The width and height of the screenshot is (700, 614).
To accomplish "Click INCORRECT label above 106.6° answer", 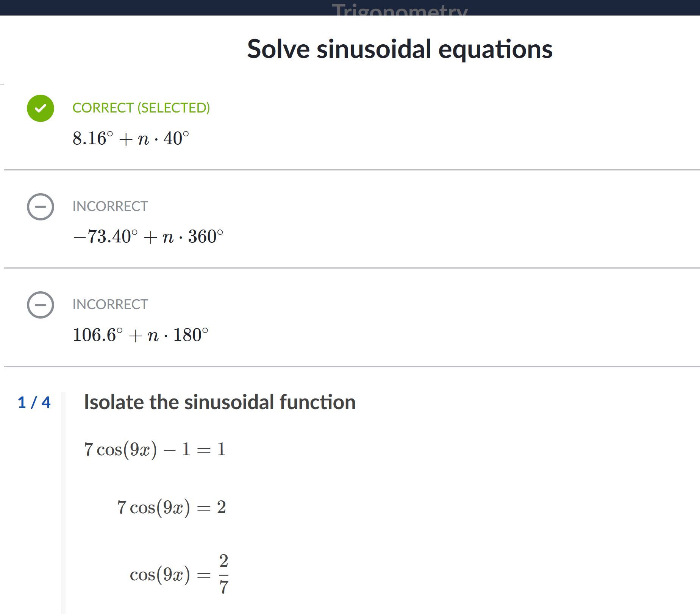I will click(110, 305).
